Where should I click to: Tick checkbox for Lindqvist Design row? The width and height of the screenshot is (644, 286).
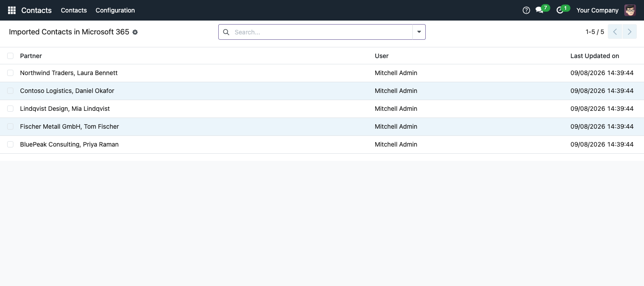[x=10, y=109]
